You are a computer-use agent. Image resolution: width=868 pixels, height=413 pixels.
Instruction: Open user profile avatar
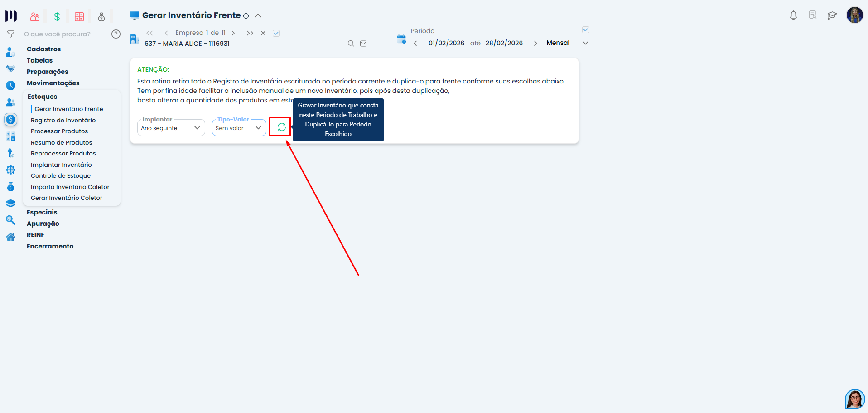pyautogui.click(x=855, y=15)
